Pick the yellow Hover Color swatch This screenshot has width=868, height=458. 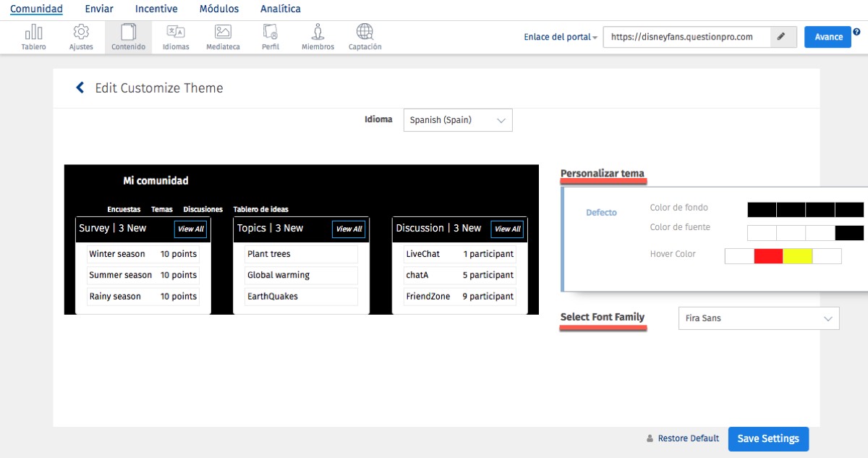pyautogui.click(x=797, y=256)
